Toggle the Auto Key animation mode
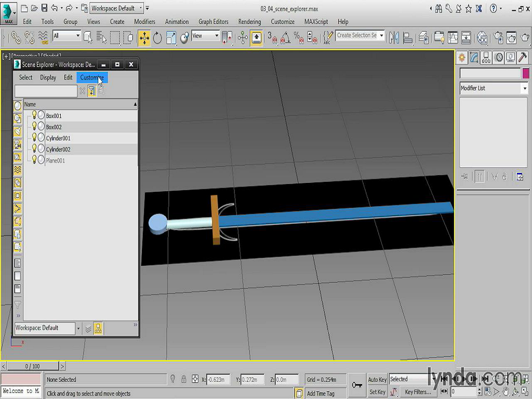The image size is (532, 399). [377, 380]
